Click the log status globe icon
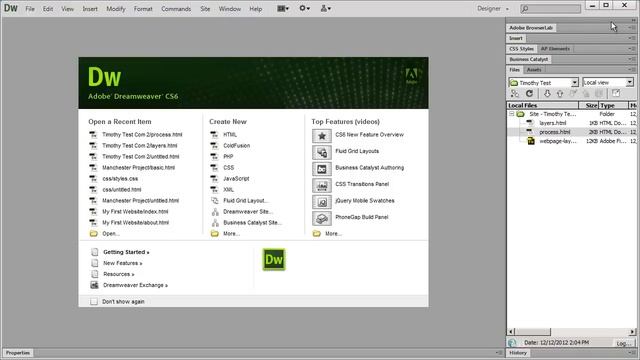640x360 pixels. click(x=512, y=343)
